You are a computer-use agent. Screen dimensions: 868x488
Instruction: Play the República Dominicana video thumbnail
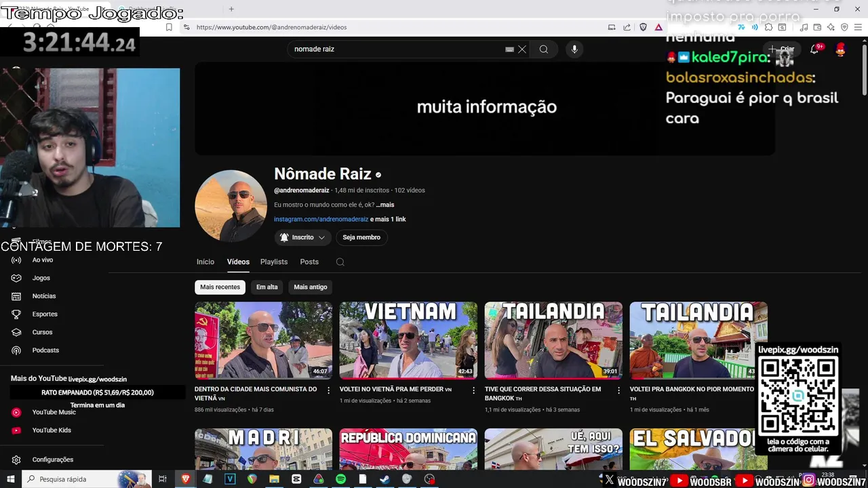[408, 449]
